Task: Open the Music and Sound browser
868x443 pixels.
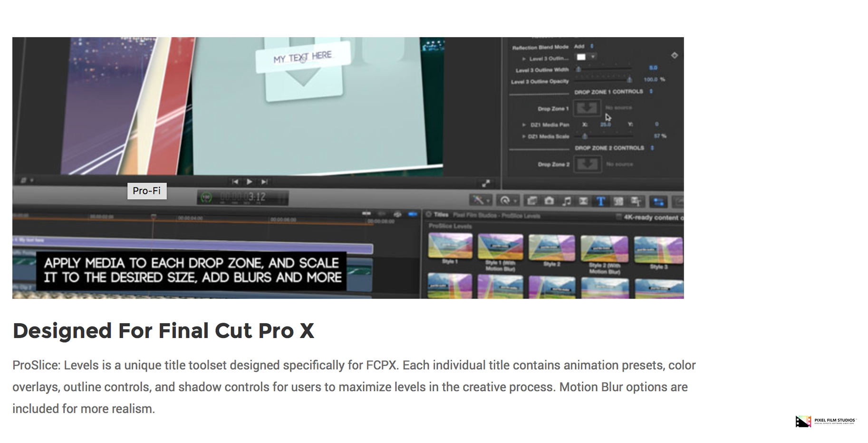Action: (567, 201)
